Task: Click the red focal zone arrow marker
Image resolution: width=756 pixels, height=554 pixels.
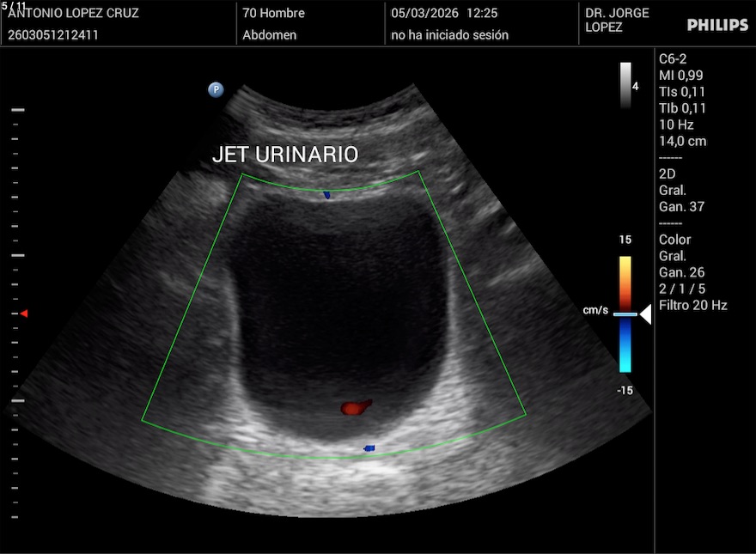Action: (24, 314)
